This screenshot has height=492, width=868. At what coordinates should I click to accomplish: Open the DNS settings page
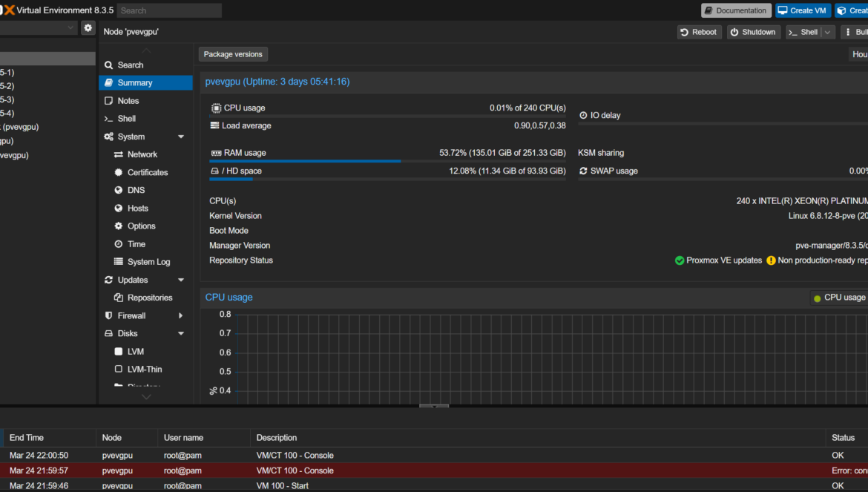[145, 190]
